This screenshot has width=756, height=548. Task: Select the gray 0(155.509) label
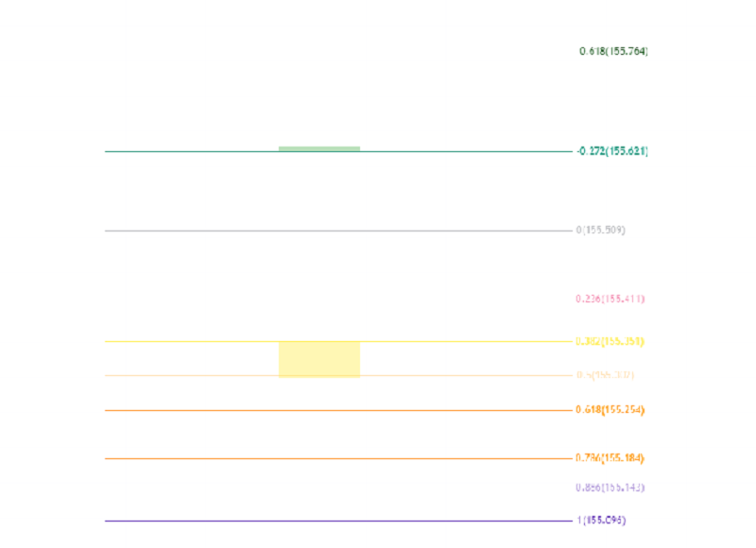[601, 230]
